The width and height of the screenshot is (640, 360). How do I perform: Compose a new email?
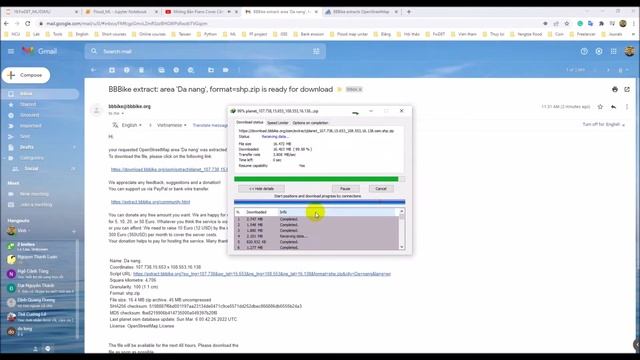[26, 75]
